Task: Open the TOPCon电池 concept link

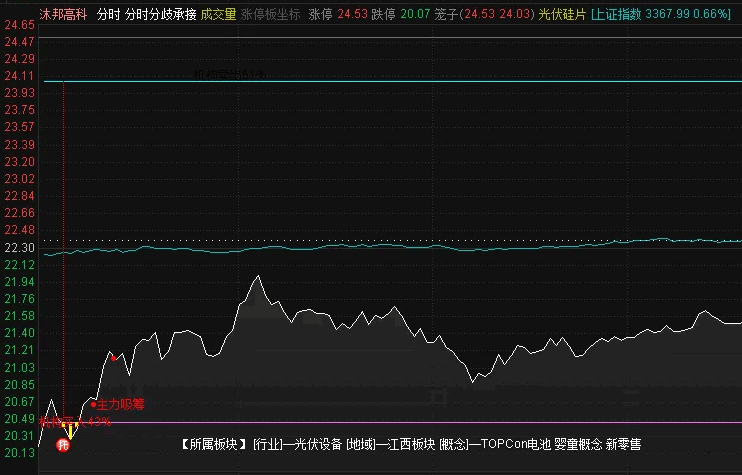Action: [x=515, y=444]
